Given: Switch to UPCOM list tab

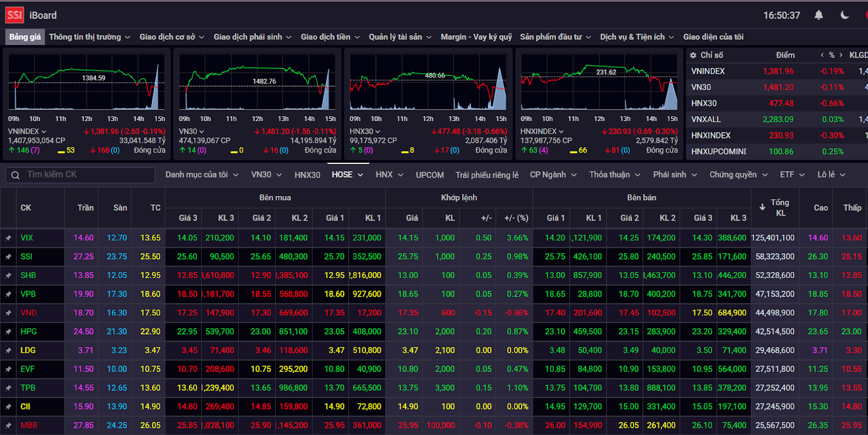Looking at the screenshot, I should point(430,175).
